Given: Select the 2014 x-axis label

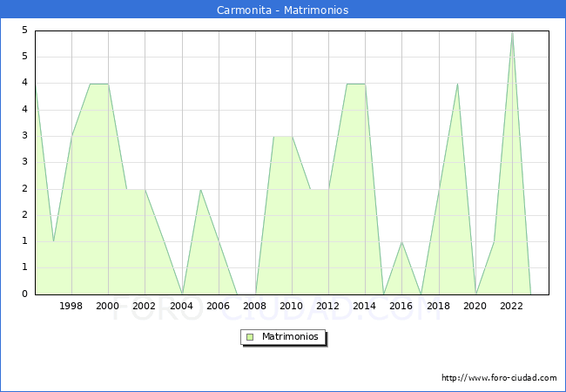Looking at the screenshot, I should (x=364, y=306).
